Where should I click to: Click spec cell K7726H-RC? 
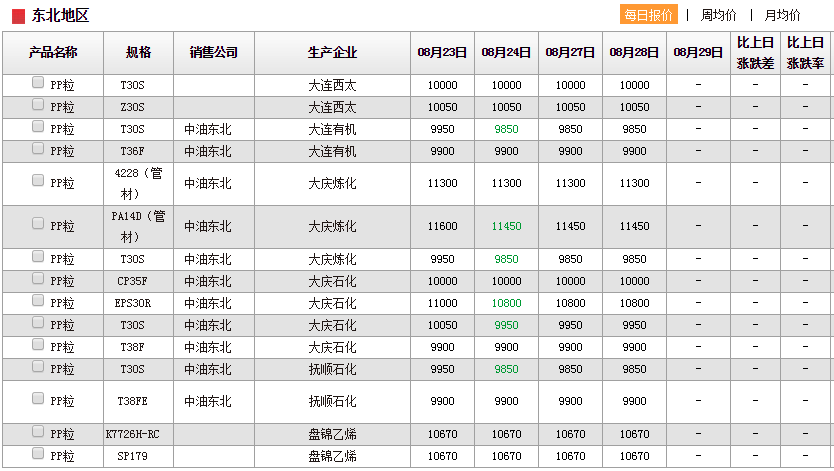[x=132, y=434]
